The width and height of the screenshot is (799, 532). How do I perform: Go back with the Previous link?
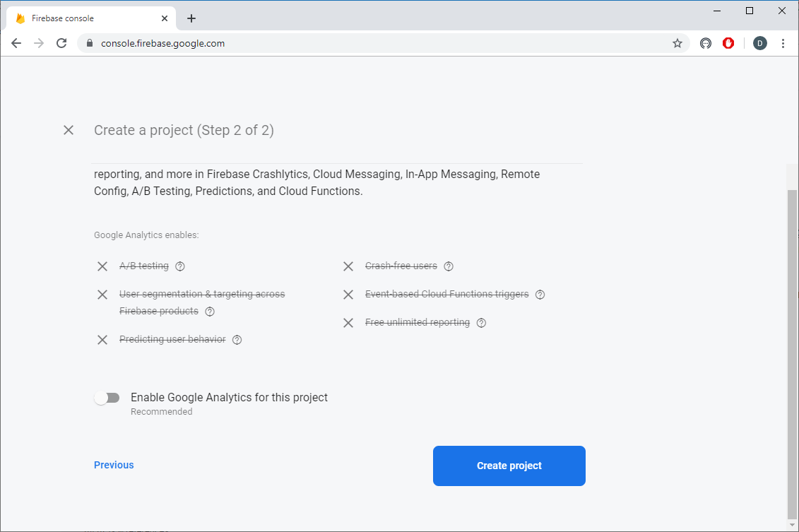click(114, 465)
